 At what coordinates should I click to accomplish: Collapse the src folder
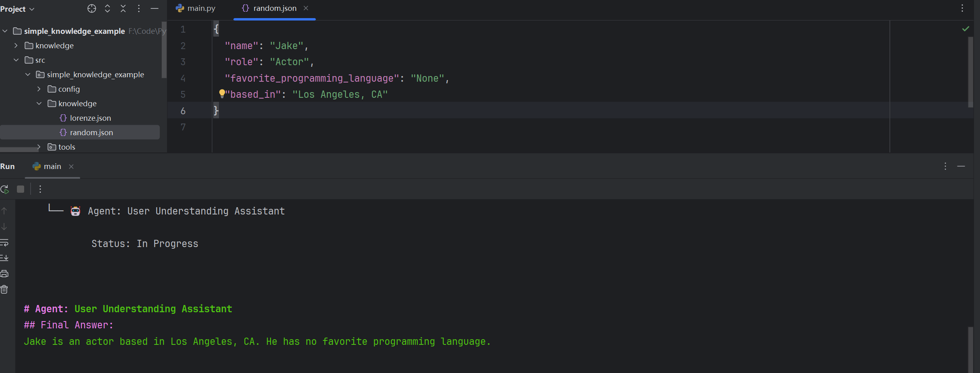point(16,60)
